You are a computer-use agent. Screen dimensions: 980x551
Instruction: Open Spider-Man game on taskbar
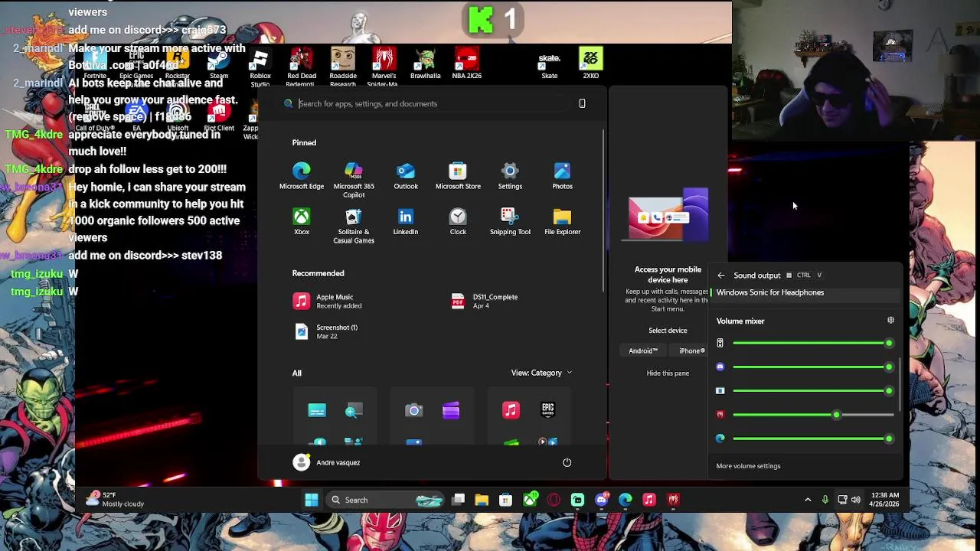673,500
